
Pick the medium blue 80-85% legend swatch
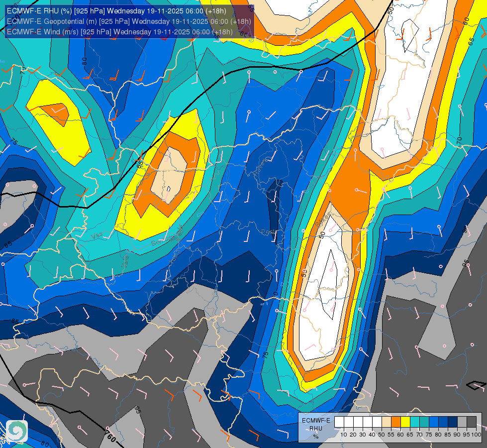pos(443,422)
